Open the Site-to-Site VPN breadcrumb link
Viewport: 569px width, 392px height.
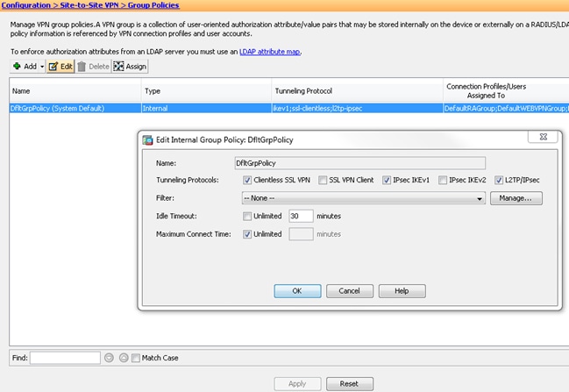(x=89, y=5)
